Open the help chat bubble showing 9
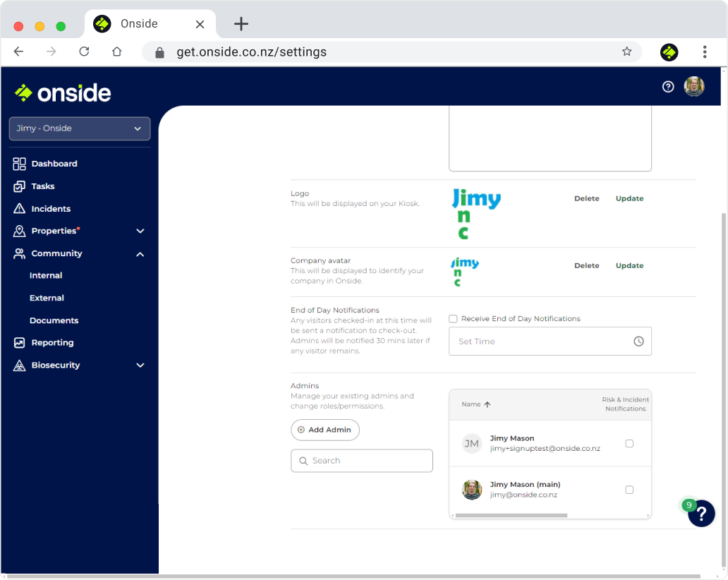728x580 pixels. coord(700,514)
